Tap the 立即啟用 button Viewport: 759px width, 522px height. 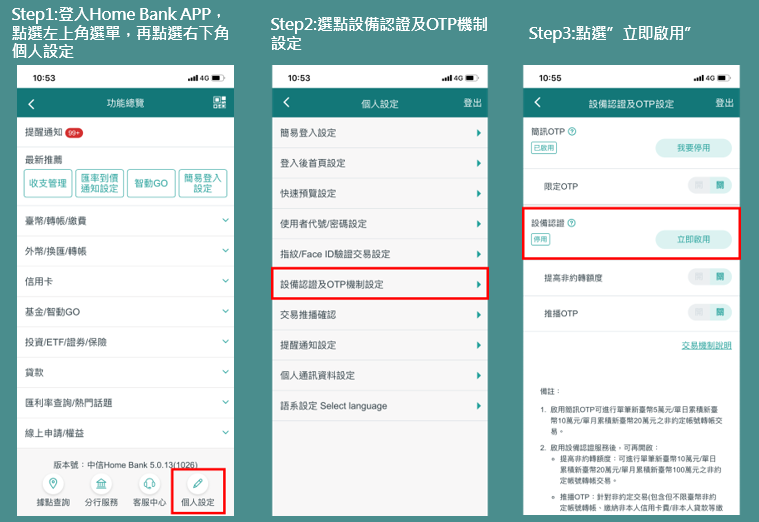click(693, 239)
